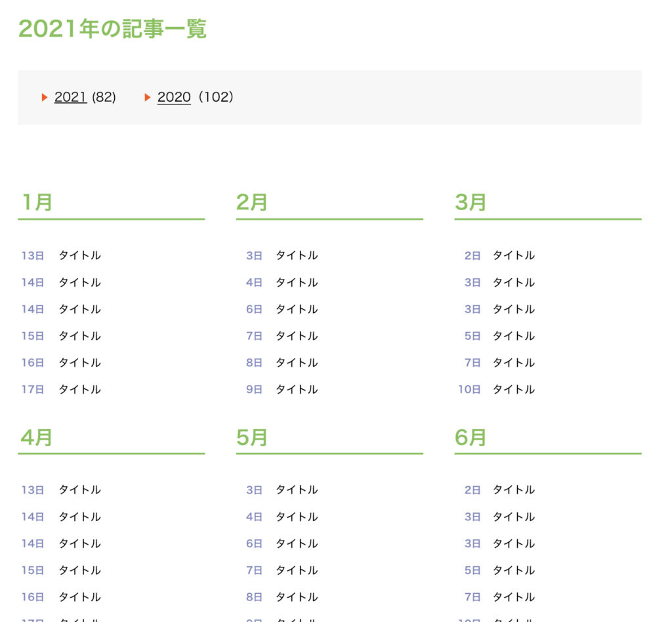Select the 7日 article in 5月
672x622 pixels.
click(x=297, y=570)
